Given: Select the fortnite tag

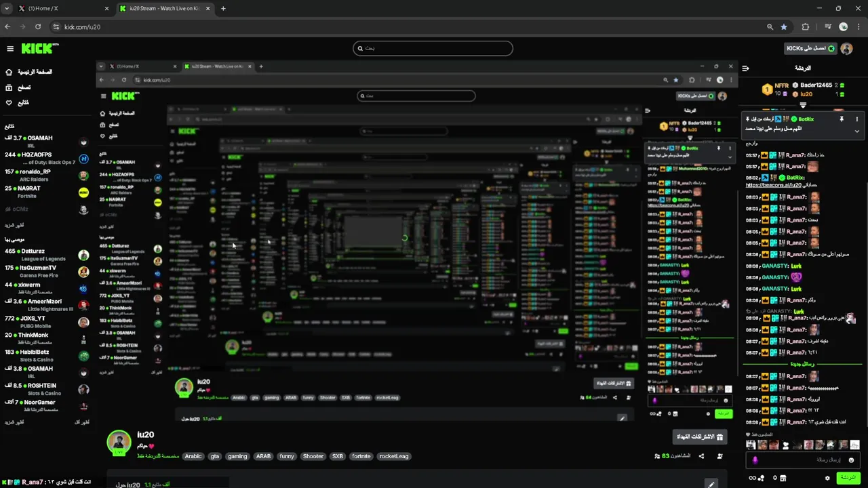Looking at the screenshot, I should coord(361,456).
